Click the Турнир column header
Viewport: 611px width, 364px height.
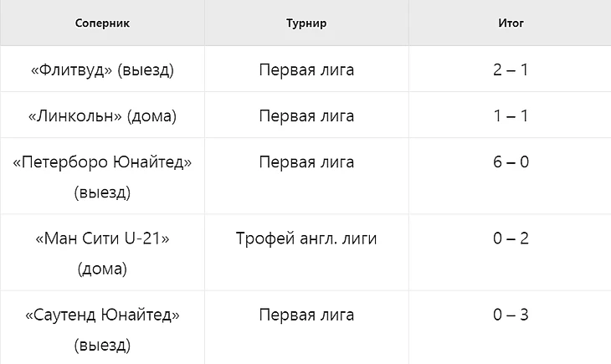(306, 23)
